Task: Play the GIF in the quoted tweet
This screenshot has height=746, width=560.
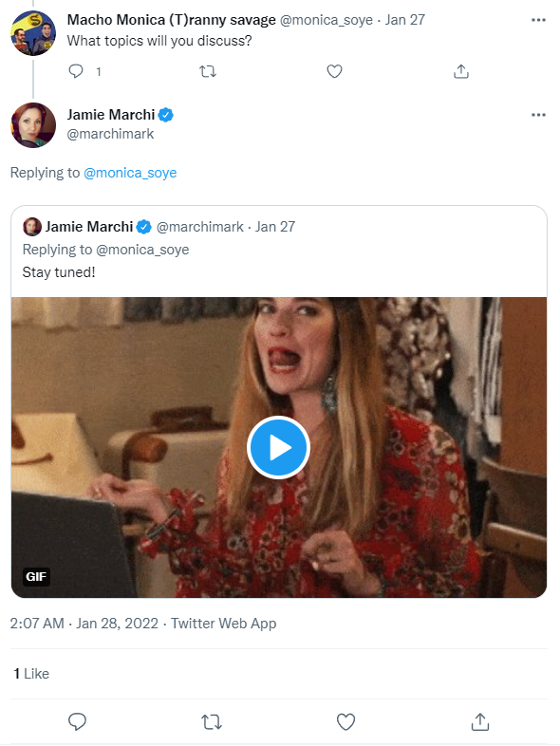Action: point(278,448)
